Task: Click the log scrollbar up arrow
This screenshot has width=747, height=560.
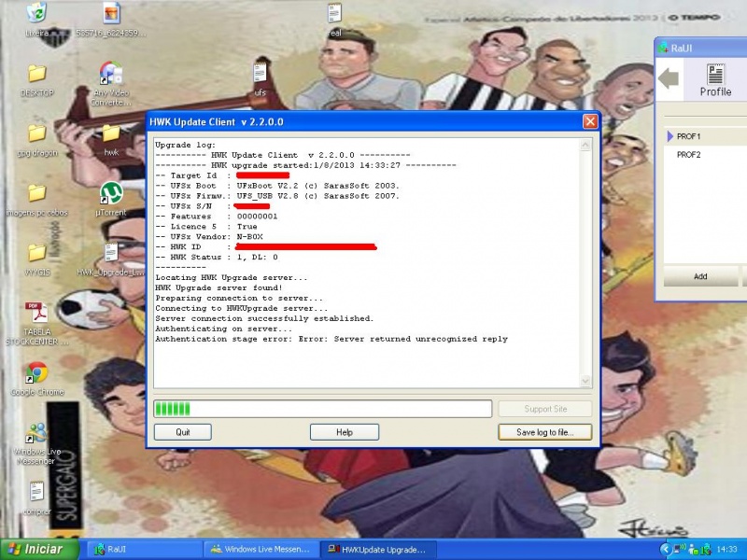Action: click(585, 145)
